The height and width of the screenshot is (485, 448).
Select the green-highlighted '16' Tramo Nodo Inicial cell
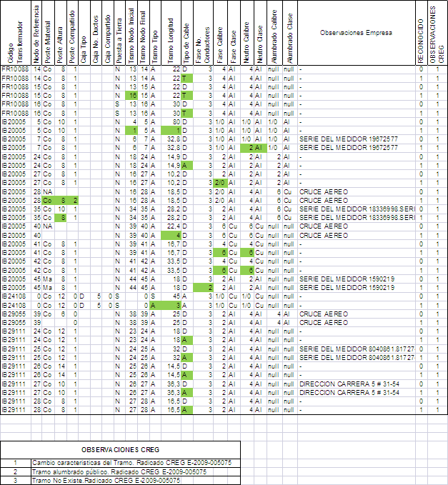(132, 95)
